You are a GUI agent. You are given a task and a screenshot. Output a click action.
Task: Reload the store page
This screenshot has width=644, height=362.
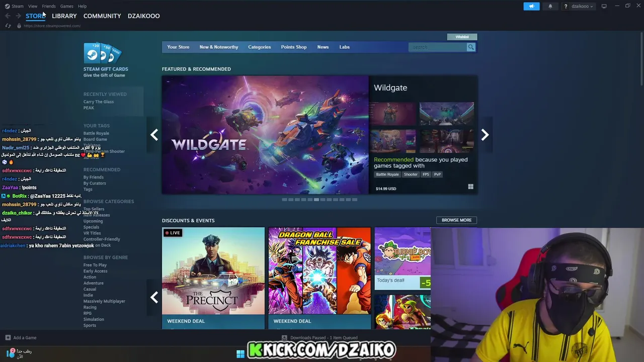click(x=8, y=26)
